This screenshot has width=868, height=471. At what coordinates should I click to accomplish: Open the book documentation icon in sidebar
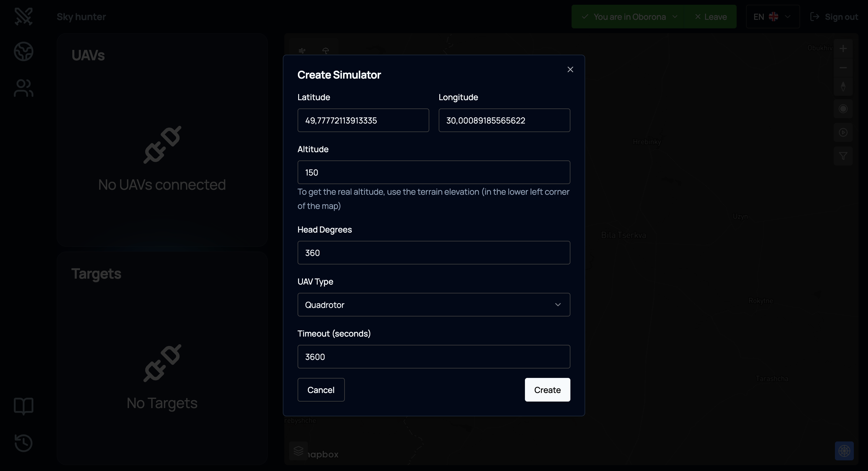[24, 406]
